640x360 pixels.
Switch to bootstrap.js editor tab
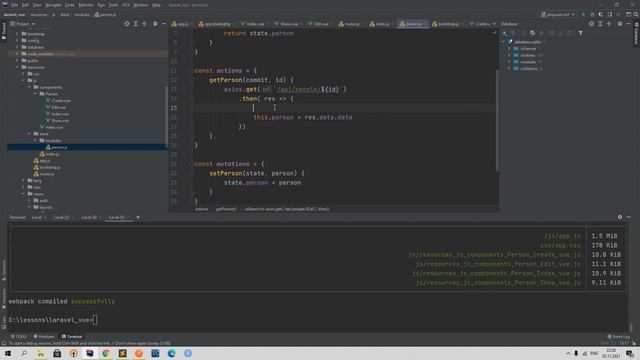[446, 24]
